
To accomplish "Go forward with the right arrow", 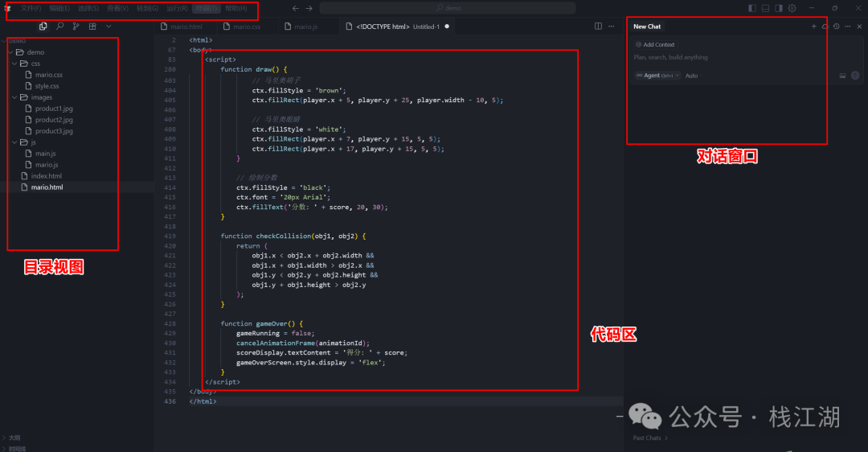I will point(309,8).
